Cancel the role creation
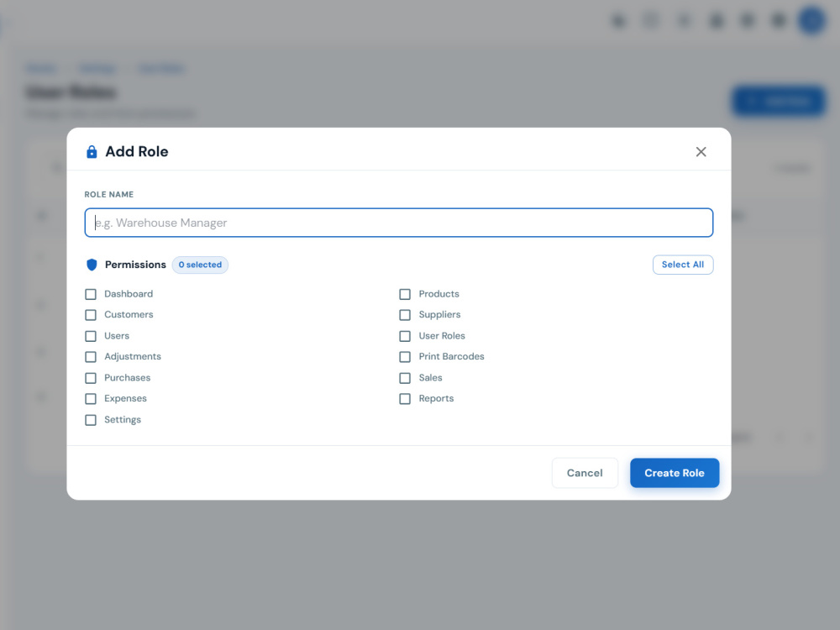840x630 pixels. click(x=585, y=473)
